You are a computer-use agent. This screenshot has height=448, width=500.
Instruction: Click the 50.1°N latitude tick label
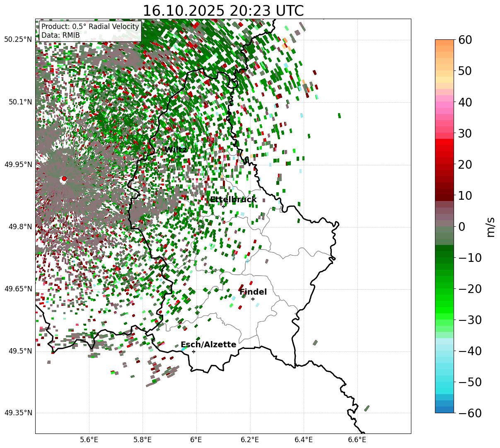[x=19, y=102]
